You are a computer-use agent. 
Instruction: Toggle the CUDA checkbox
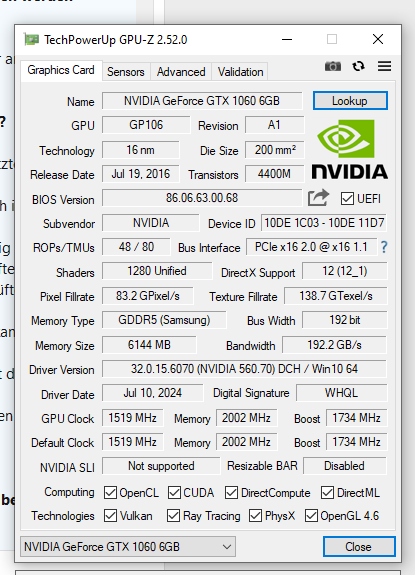click(x=174, y=492)
